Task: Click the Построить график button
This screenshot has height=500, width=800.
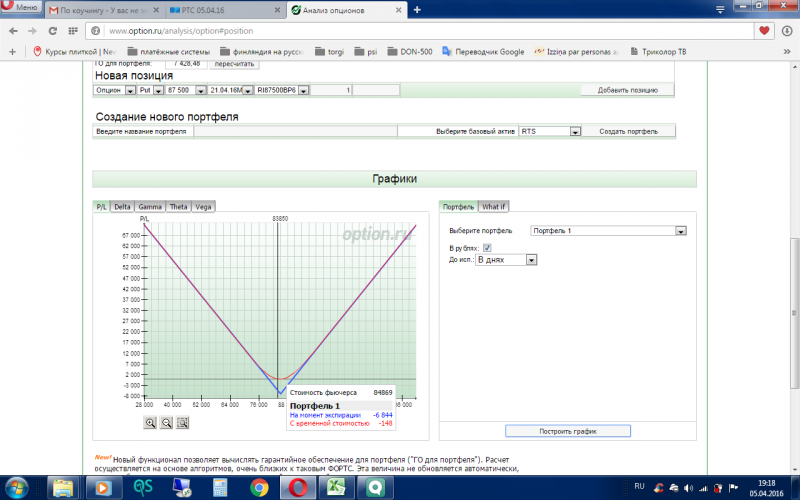Action: coord(568,431)
